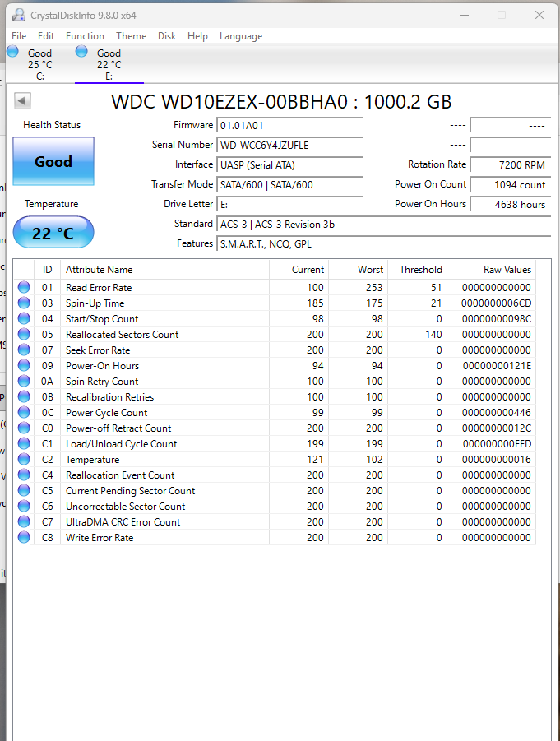Click the Interface UASP field
This screenshot has height=741, width=560.
(x=289, y=165)
